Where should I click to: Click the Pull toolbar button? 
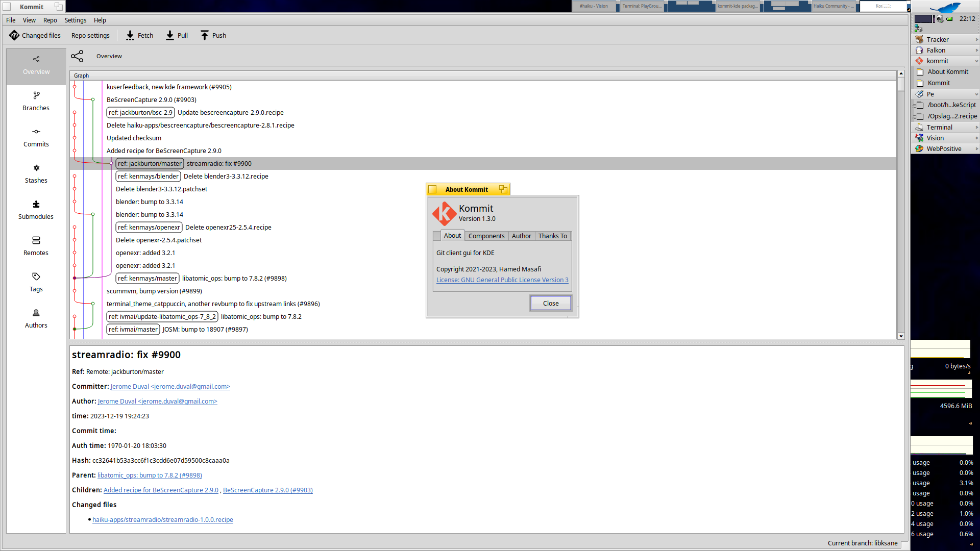177,35
